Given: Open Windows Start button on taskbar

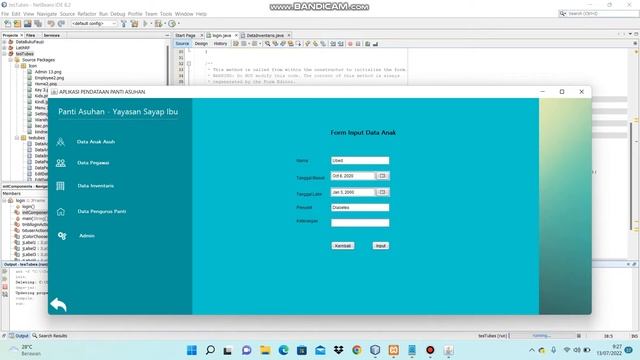Looking at the screenshot, I should click(x=192, y=350).
